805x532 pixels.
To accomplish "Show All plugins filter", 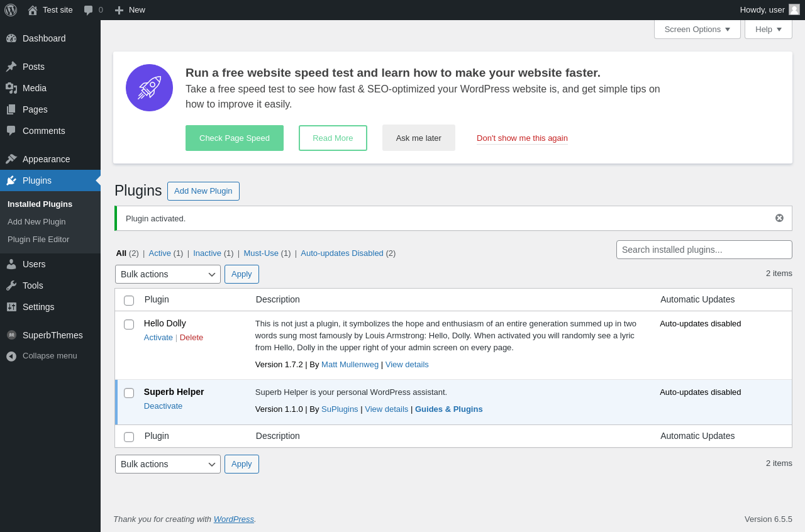I will coord(121,253).
